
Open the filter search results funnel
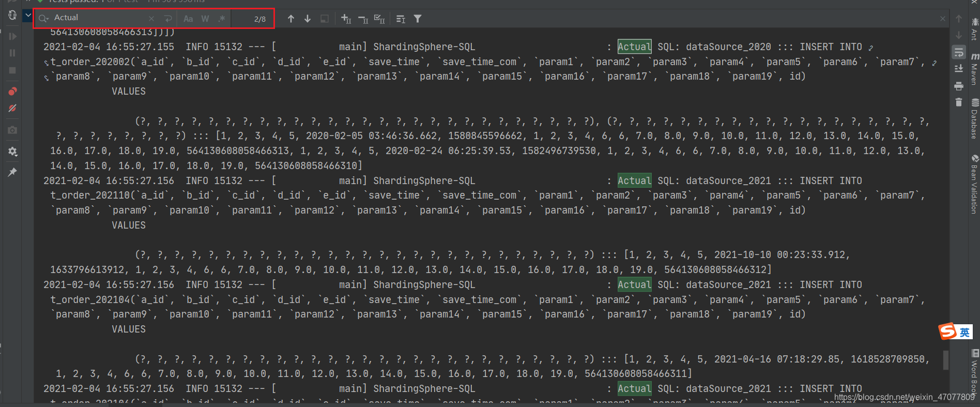point(418,19)
